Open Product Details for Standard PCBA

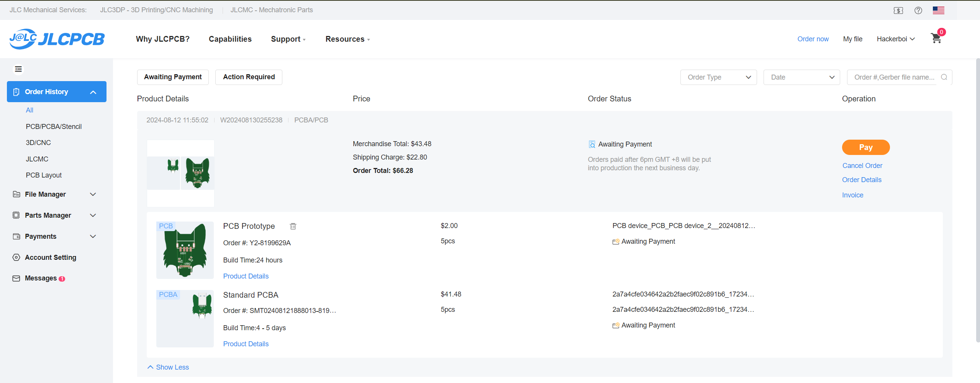pos(246,344)
